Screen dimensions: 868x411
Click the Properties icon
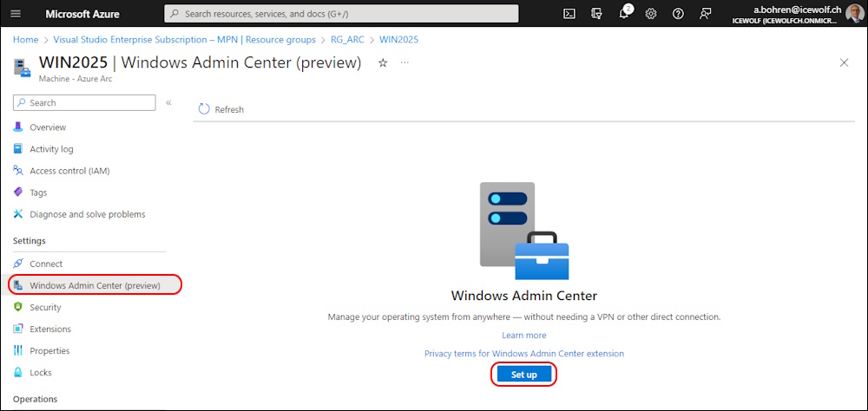coord(18,350)
